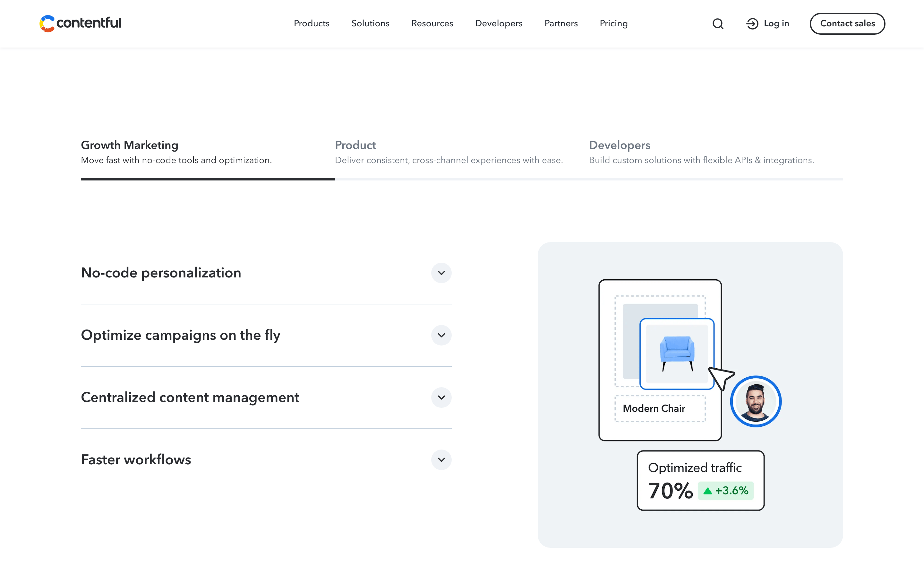Click the blue chair image
The height and width of the screenshot is (578, 924).
point(677,354)
